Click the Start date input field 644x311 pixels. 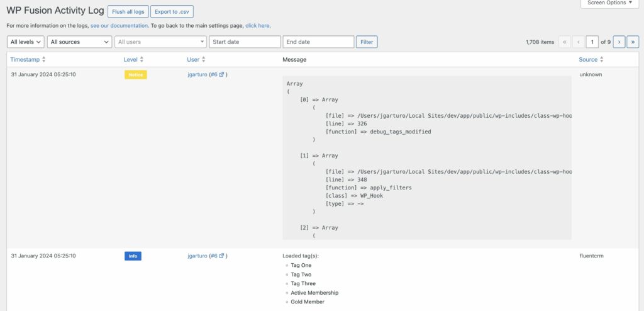click(245, 42)
